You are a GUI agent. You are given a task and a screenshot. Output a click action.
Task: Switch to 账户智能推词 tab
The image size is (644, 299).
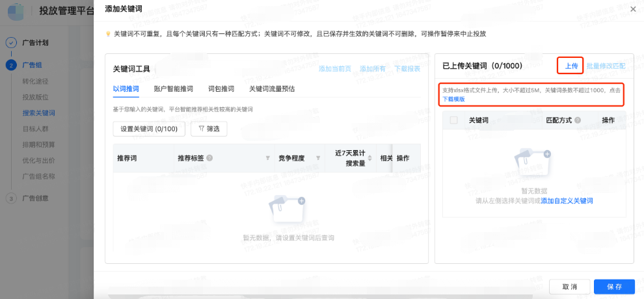173,88
